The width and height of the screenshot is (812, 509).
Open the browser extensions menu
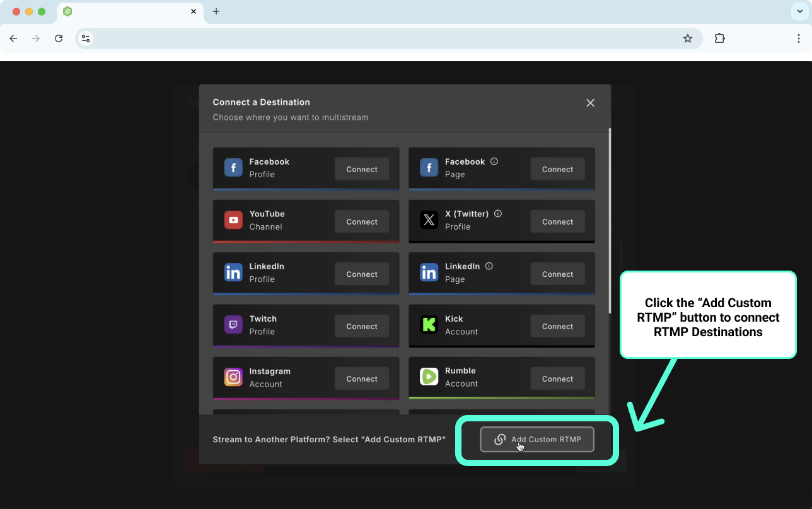(719, 38)
